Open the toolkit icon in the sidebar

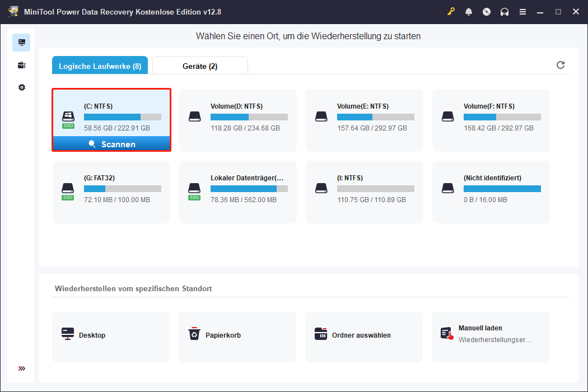point(21,65)
